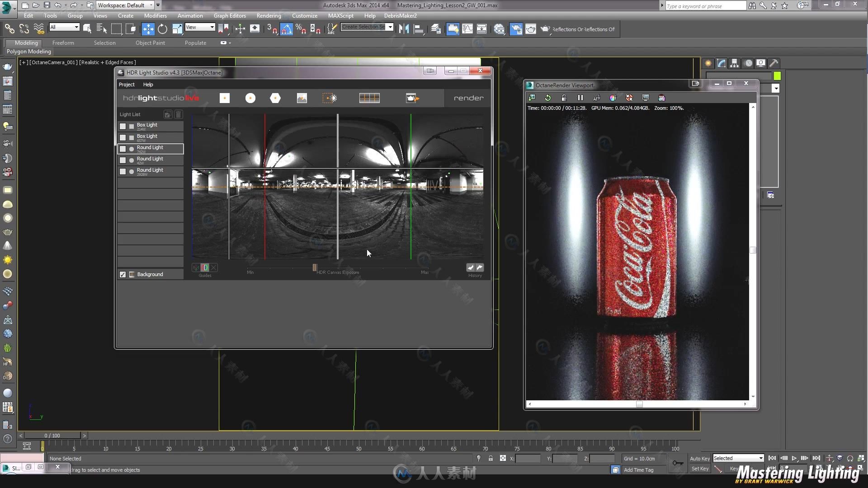868x488 pixels.
Task: Click the Polygon Modeling panel label
Action: click(x=29, y=52)
